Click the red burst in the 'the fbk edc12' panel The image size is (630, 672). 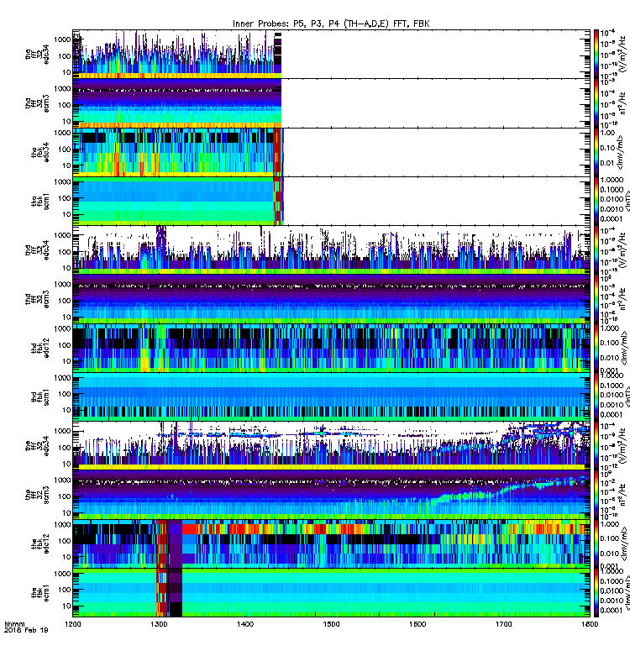pyautogui.click(x=162, y=543)
